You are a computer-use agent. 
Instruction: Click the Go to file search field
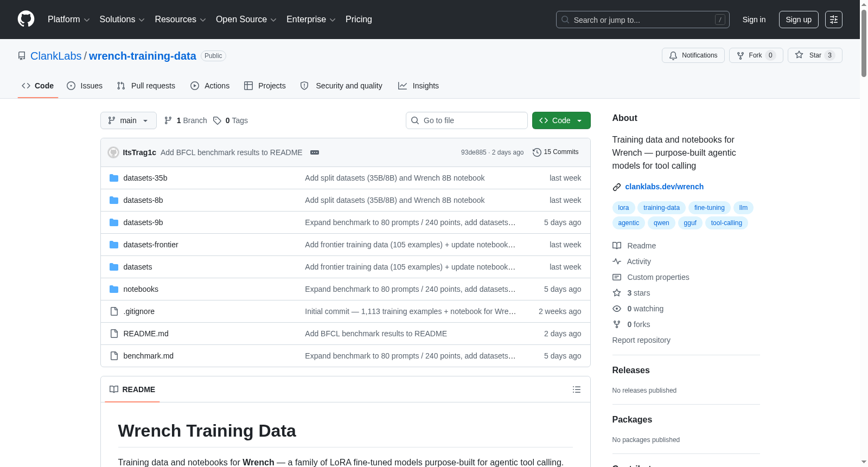pyautogui.click(x=467, y=120)
